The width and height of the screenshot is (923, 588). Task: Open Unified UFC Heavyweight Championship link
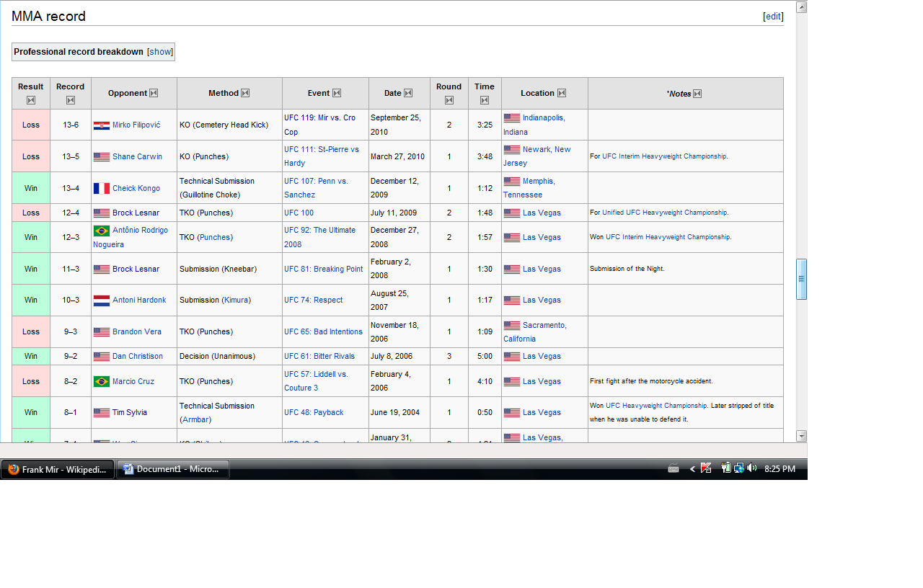click(x=665, y=213)
